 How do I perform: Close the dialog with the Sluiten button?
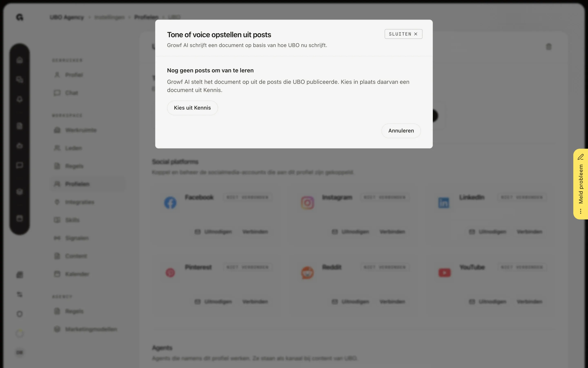[403, 34]
